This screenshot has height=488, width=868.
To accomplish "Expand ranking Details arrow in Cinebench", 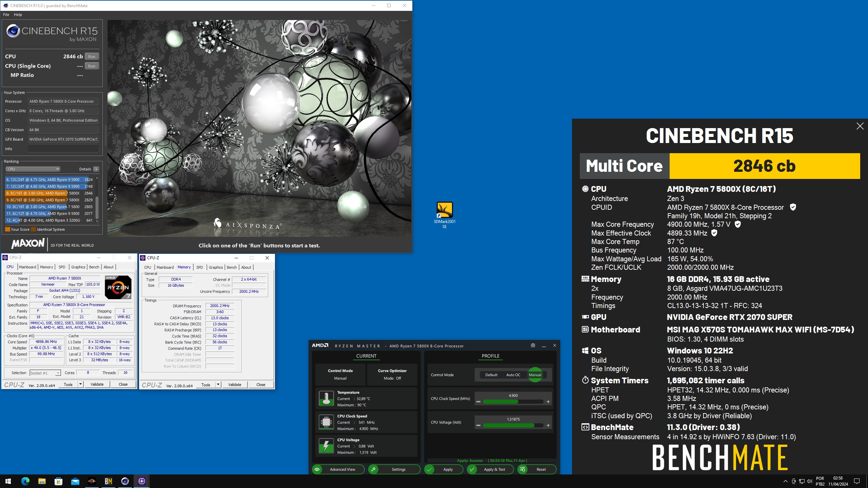I will (96, 169).
